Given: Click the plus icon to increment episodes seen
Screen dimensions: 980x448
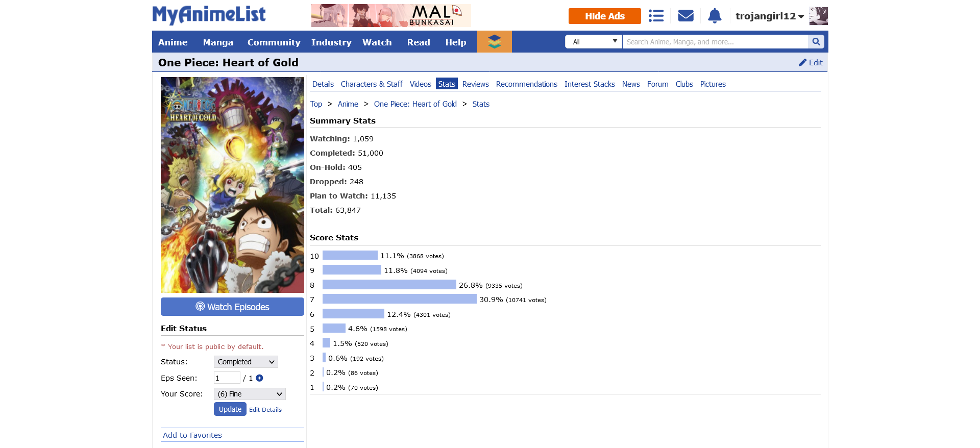Looking at the screenshot, I should tap(259, 378).
